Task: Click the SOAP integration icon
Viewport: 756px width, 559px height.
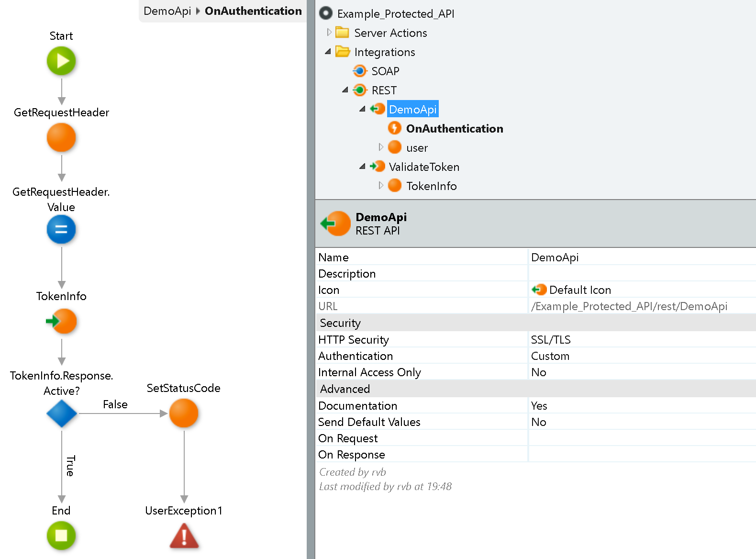Action: (360, 71)
